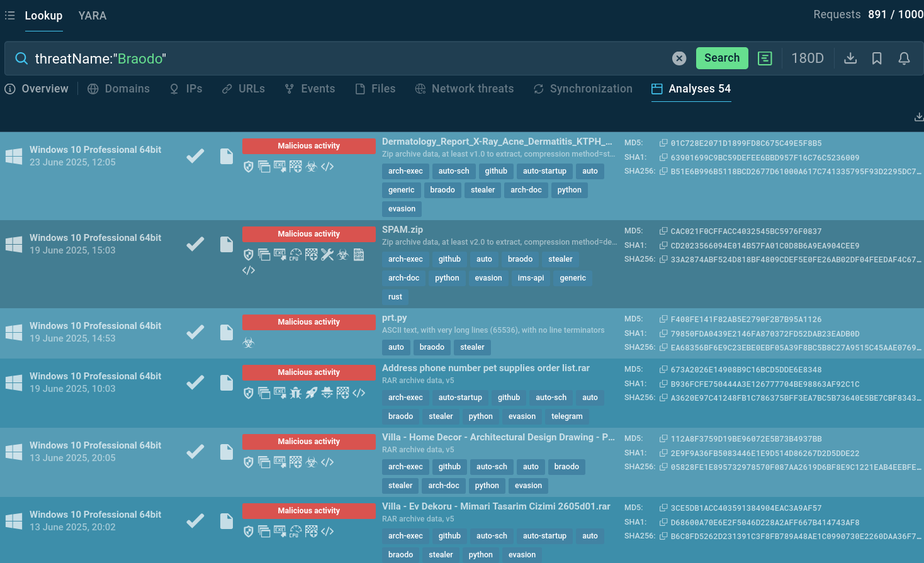
Task: Switch to the YARA tab
Action: click(x=93, y=16)
